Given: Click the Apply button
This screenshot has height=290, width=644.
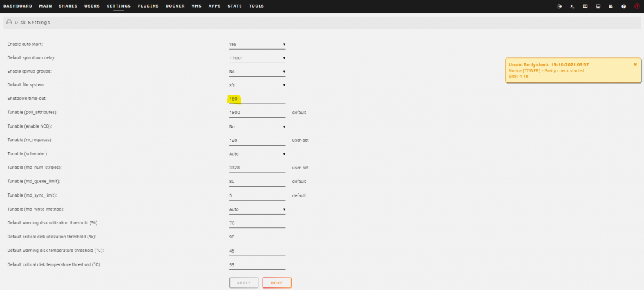Looking at the screenshot, I should pyautogui.click(x=243, y=283).
